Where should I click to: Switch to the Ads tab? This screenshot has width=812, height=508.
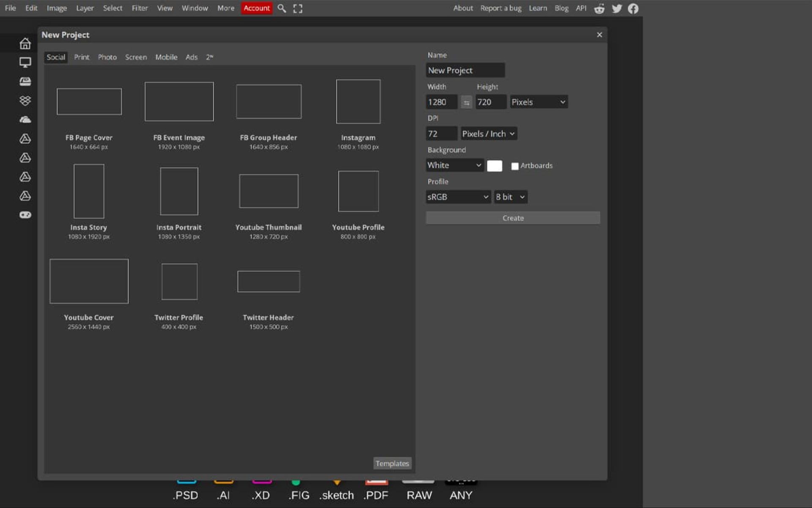point(192,57)
